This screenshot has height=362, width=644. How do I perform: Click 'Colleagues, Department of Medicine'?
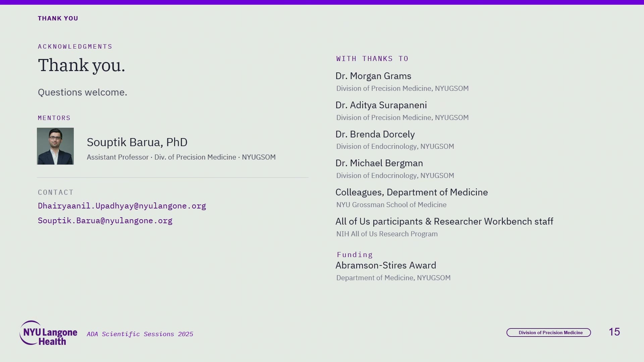pos(412,192)
